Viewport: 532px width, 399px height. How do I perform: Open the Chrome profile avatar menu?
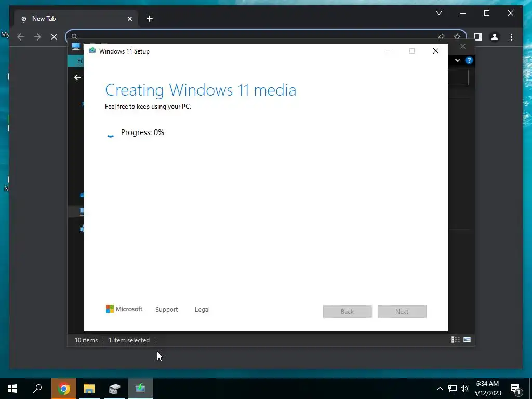tap(495, 37)
